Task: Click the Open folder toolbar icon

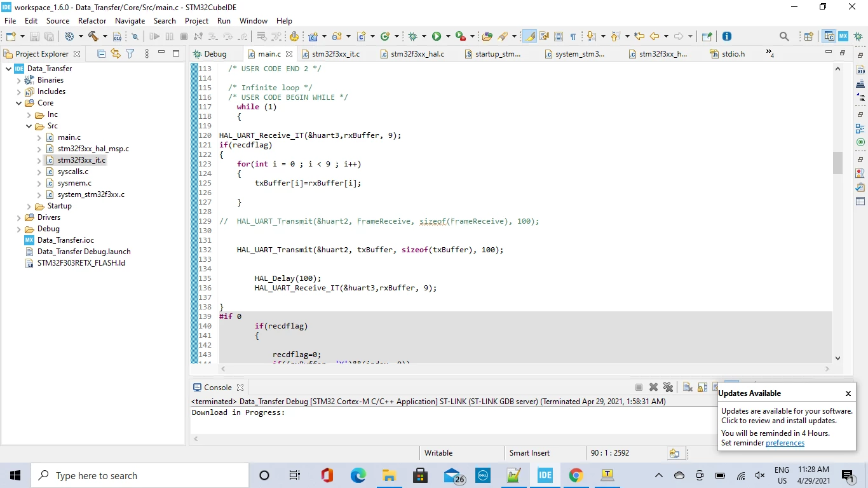Action: pos(487,37)
